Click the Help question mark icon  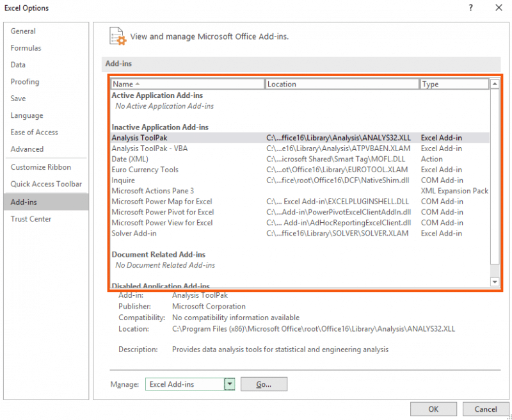point(470,8)
